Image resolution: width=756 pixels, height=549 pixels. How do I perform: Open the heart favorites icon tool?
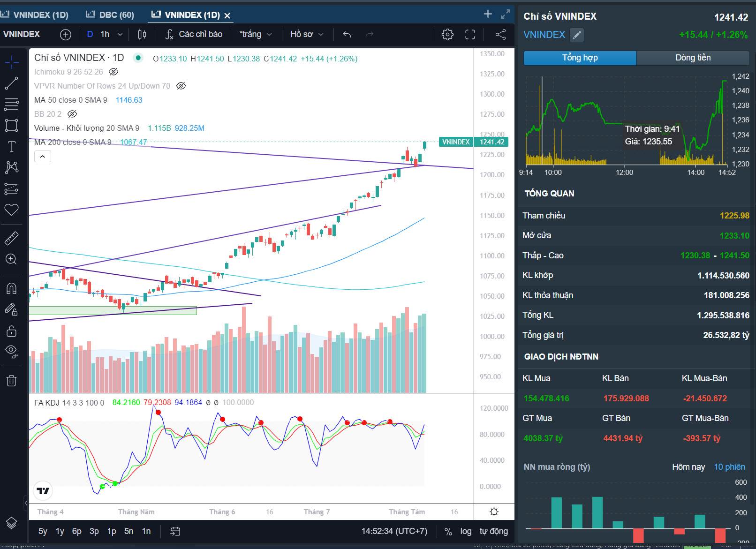click(11, 210)
